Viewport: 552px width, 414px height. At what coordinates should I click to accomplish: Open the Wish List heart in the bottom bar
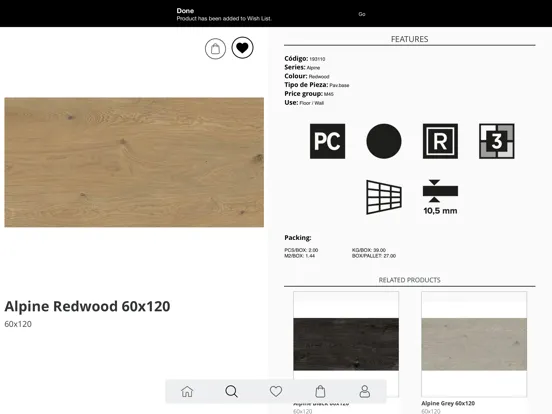[276, 391]
